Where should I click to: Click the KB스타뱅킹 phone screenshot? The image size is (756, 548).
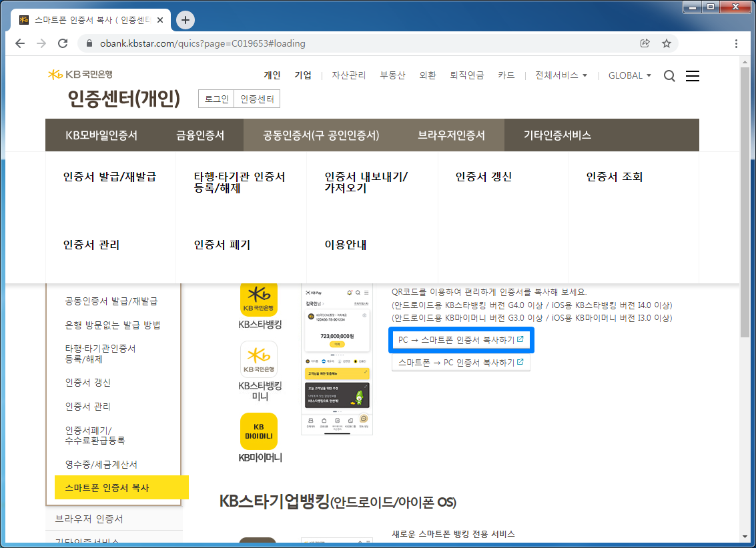pos(337,359)
